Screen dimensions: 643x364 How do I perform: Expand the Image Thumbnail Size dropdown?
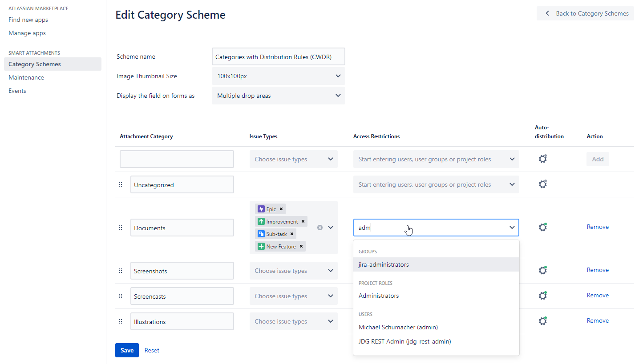[279, 76]
